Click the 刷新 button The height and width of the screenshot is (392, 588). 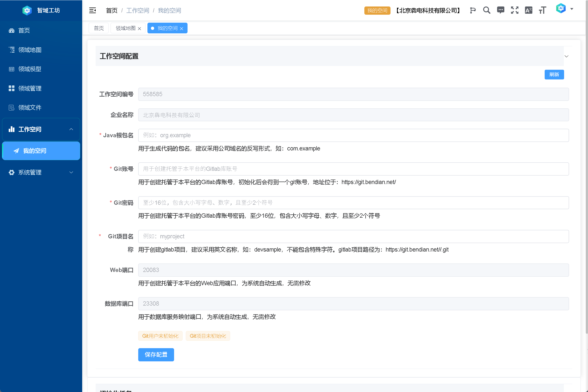point(554,74)
